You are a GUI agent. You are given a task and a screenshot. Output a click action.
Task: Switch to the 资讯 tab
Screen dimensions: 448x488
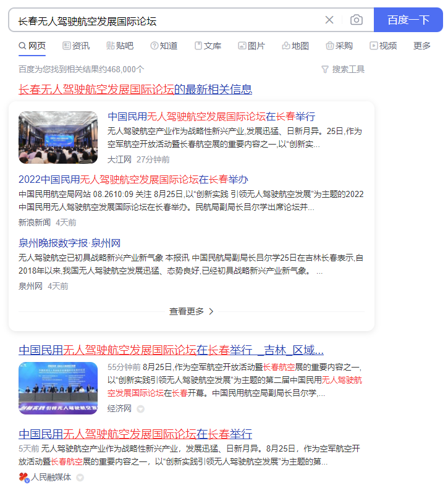[x=76, y=46]
